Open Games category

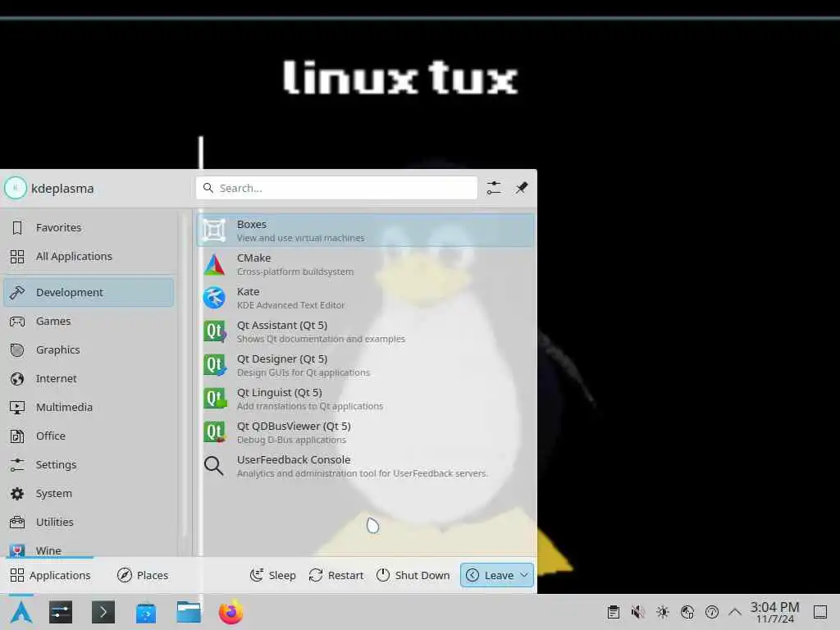click(x=89, y=321)
